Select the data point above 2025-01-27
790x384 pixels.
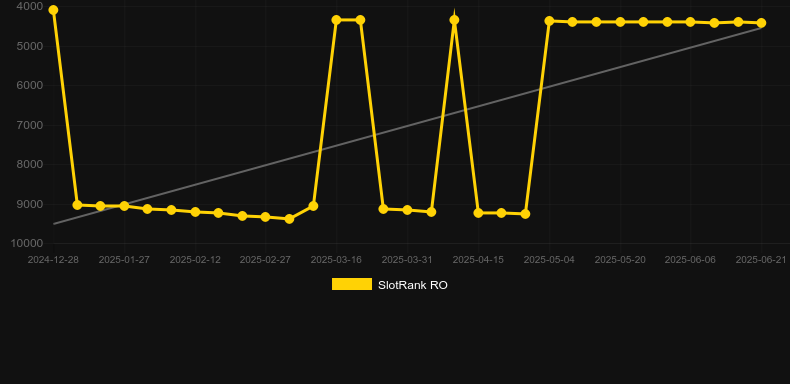124,206
